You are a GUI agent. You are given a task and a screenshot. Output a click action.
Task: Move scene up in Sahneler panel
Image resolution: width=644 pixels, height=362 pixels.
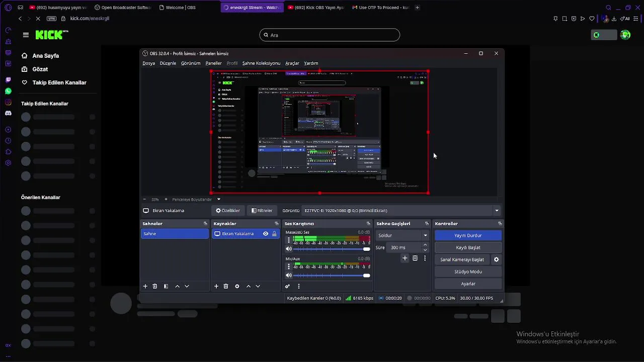pos(177,286)
